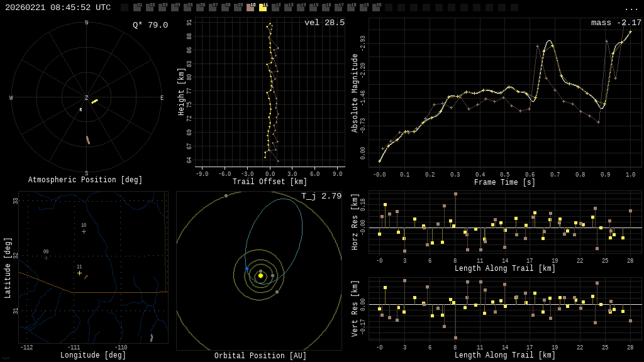Select station box 03 in top strip
This screenshot has height=362, width=644.
[162, 8]
